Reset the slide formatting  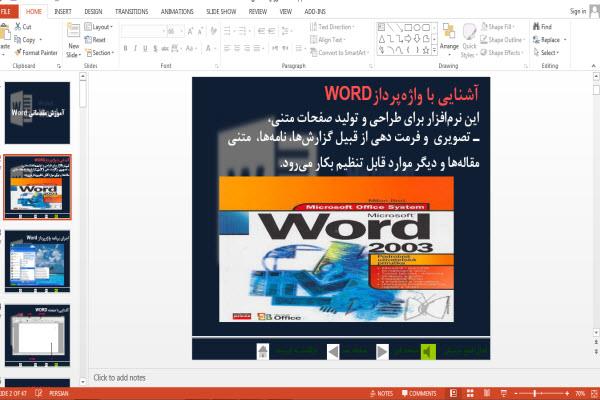click(95, 40)
